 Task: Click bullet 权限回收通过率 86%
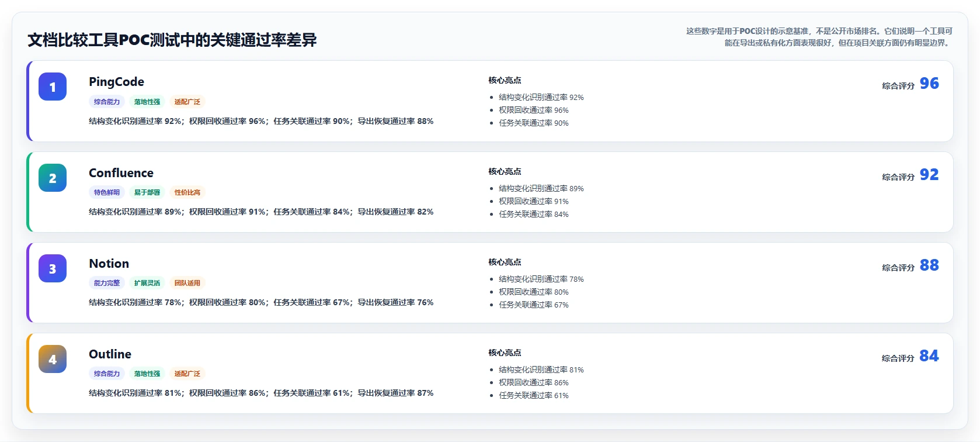(534, 383)
